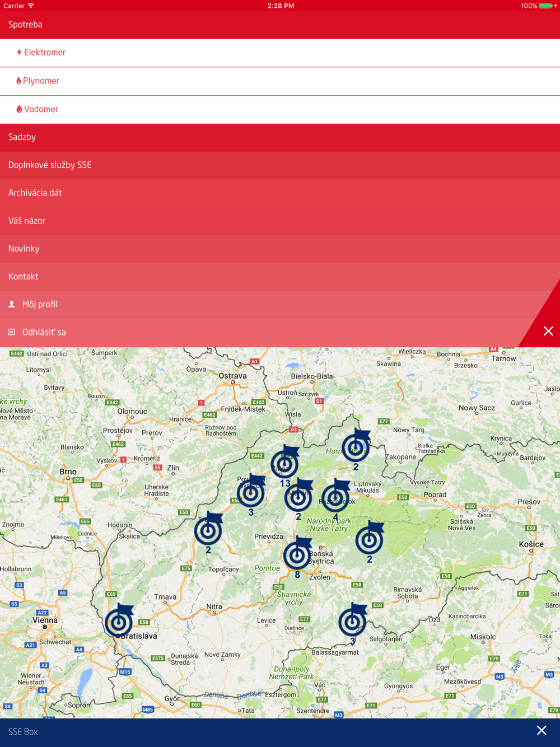Open Archivácia dát menu entry
Screen dimensions: 560x747
[x=280, y=193]
